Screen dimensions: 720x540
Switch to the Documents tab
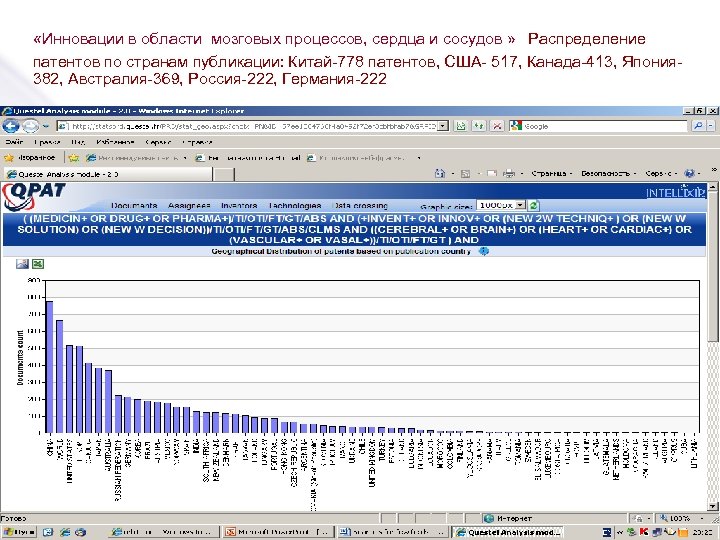(x=134, y=206)
